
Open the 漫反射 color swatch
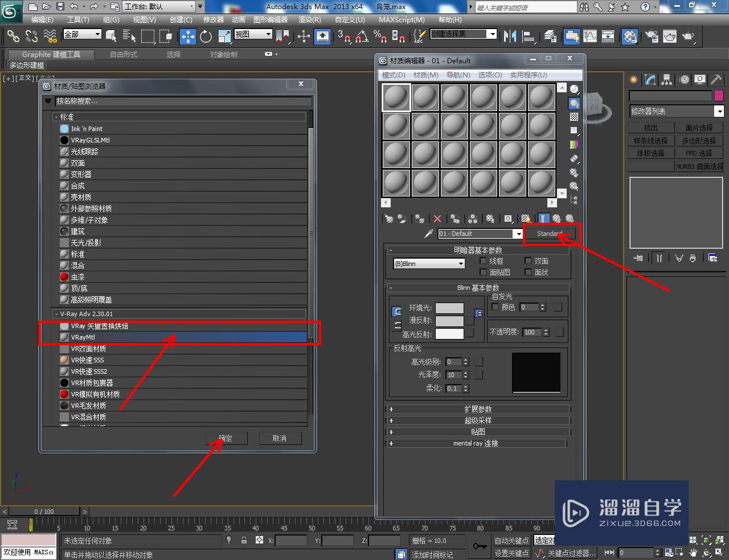pos(450,321)
